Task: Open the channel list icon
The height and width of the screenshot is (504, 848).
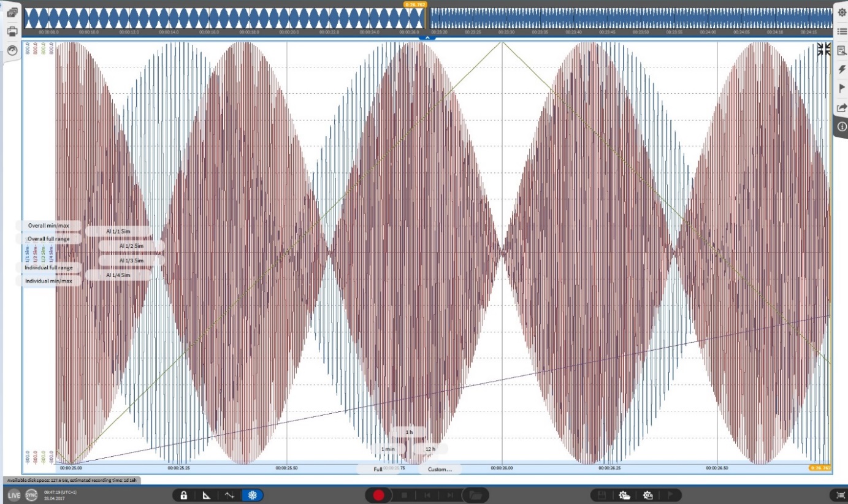Action: [x=841, y=31]
